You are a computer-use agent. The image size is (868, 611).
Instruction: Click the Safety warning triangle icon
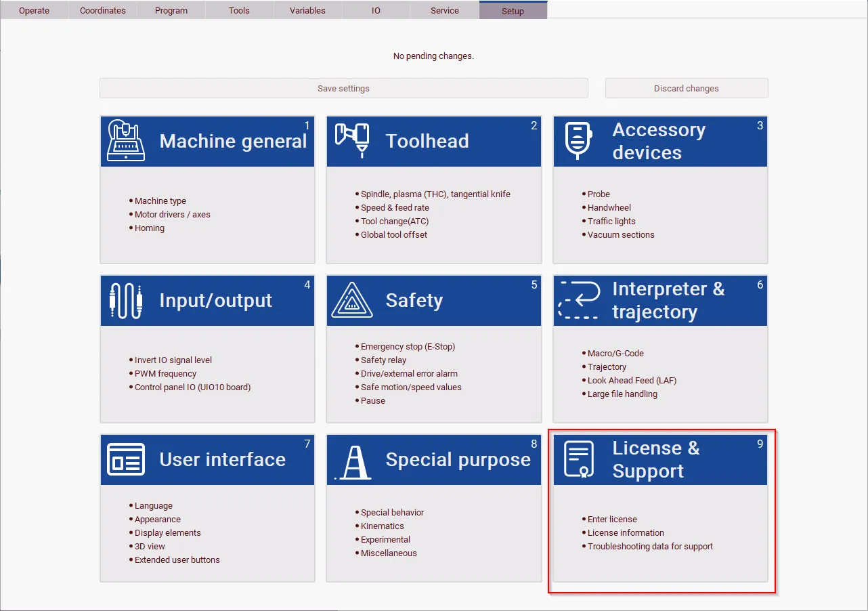pos(352,300)
